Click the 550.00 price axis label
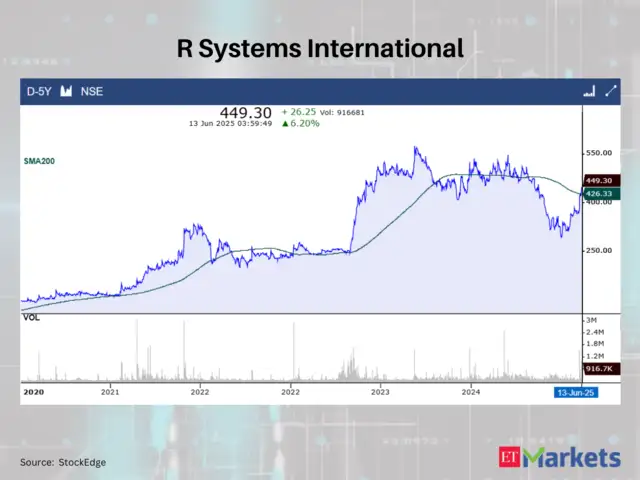 (x=599, y=153)
